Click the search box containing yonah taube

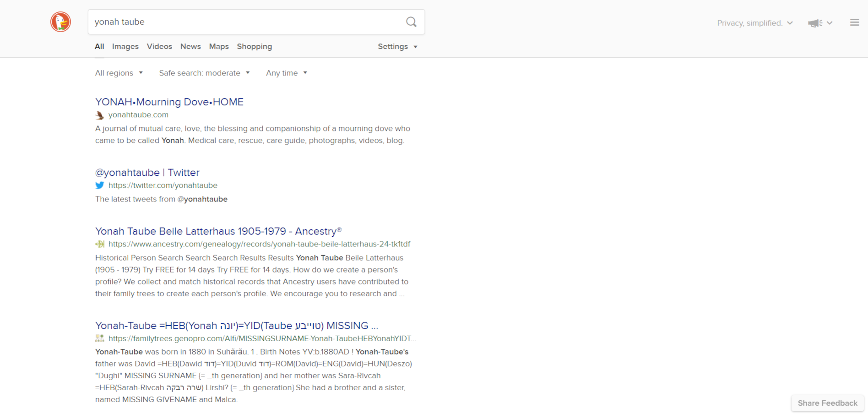[247, 22]
